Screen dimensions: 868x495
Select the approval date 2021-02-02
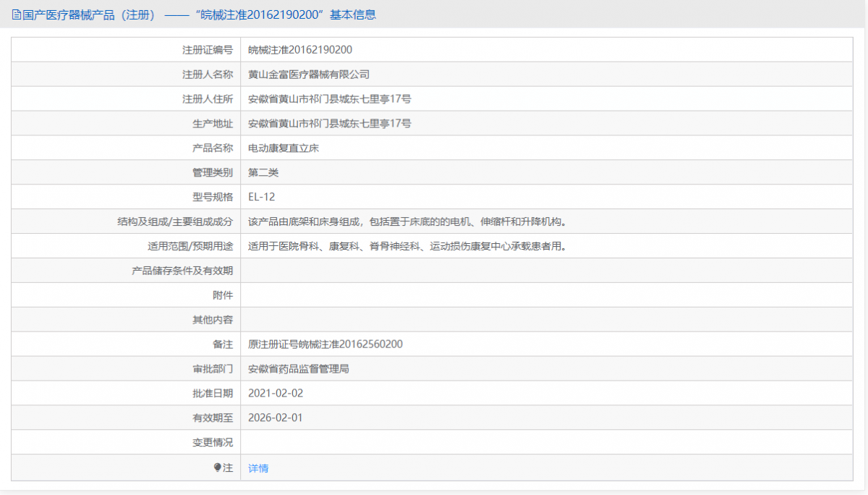point(276,394)
